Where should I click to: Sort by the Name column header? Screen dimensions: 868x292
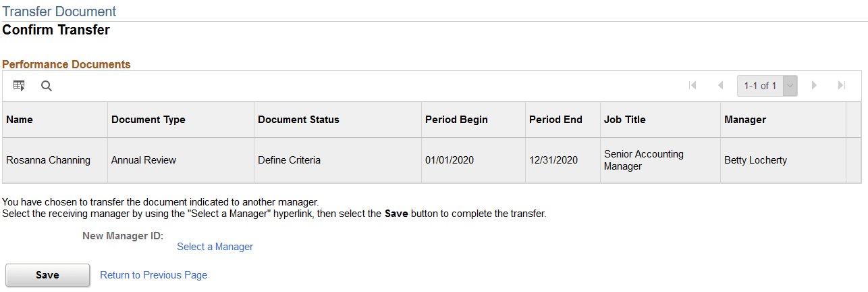click(20, 120)
